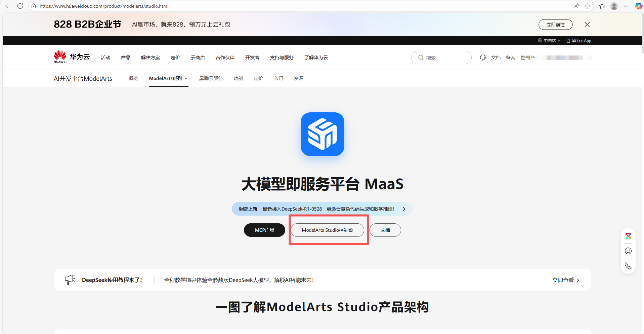Click the MCP广场 button
The height and width of the screenshot is (334, 644).
coord(264,230)
